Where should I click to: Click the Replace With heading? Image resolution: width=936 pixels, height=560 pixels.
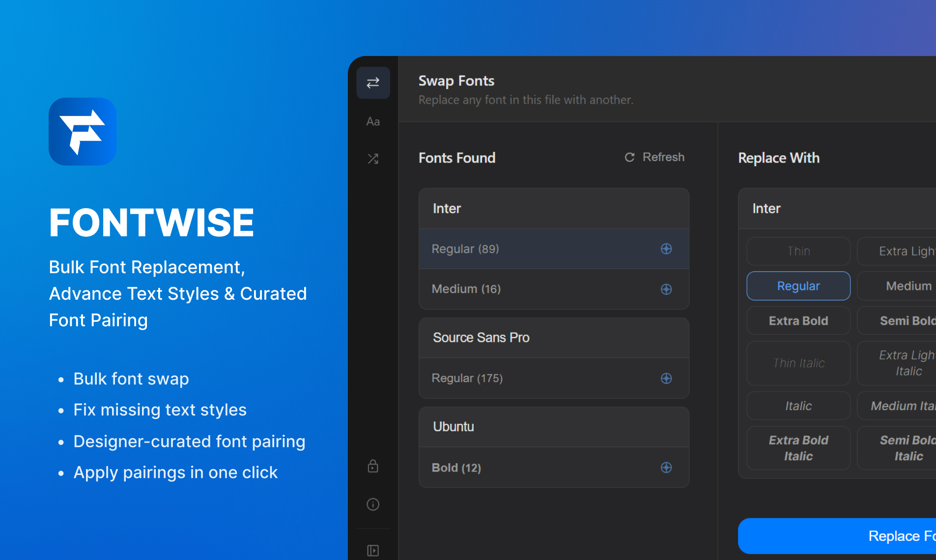779,158
